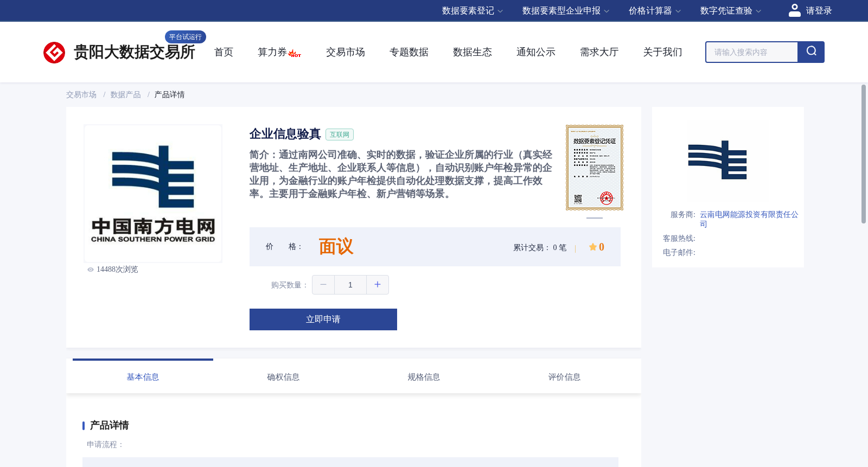Open 通知公示 navigation item
This screenshot has width=868, height=467.
tap(536, 52)
